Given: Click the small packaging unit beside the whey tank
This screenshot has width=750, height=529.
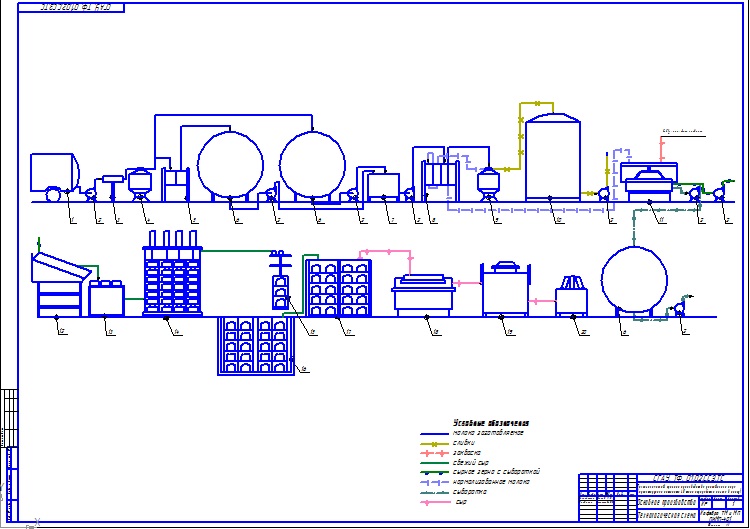Looking at the screenshot, I should [x=572, y=296].
